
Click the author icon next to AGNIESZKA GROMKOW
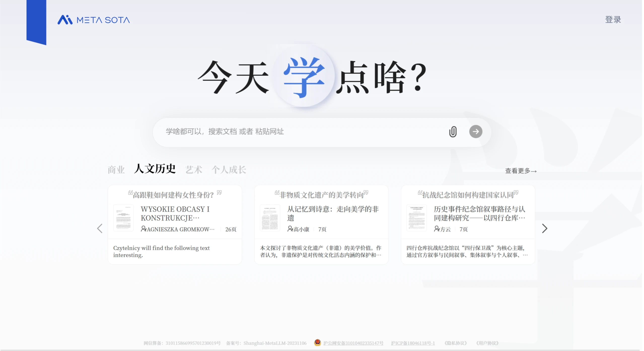(x=144, y=229)
